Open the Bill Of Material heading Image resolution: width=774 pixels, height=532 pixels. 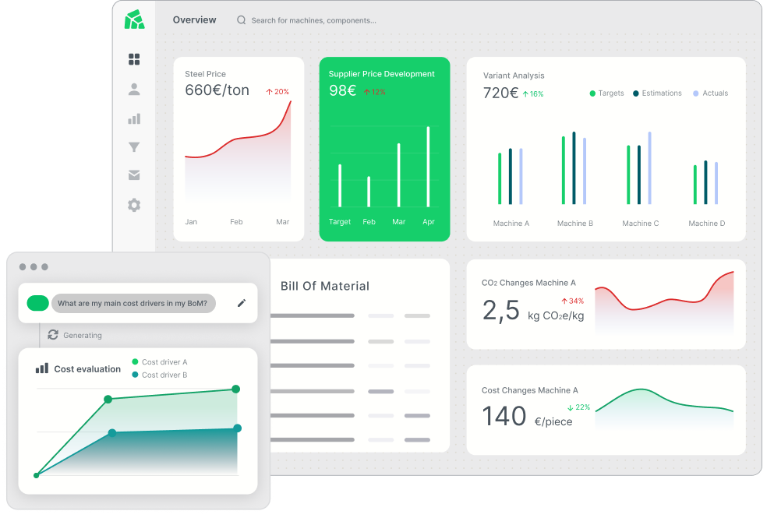325,286
